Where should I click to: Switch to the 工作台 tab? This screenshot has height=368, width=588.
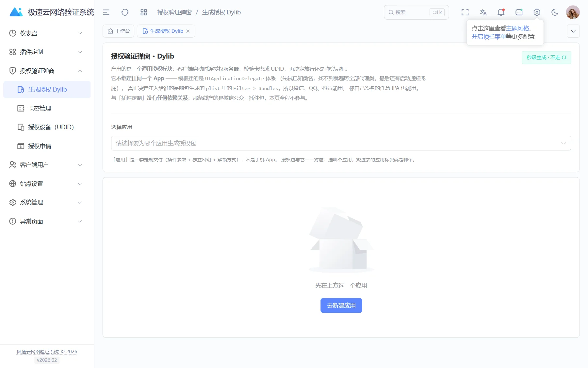pos(119,31)
